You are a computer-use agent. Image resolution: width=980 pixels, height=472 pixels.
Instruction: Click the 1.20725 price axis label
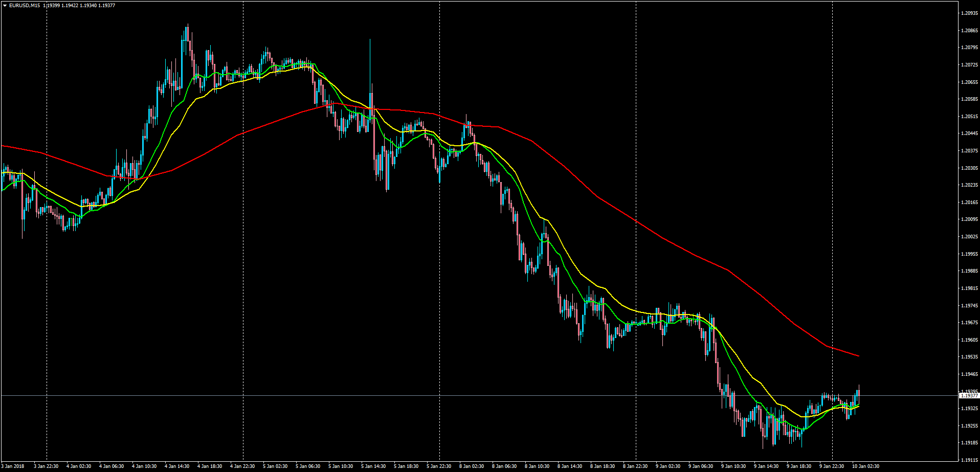pyautogui.click(x=970, y=65)
